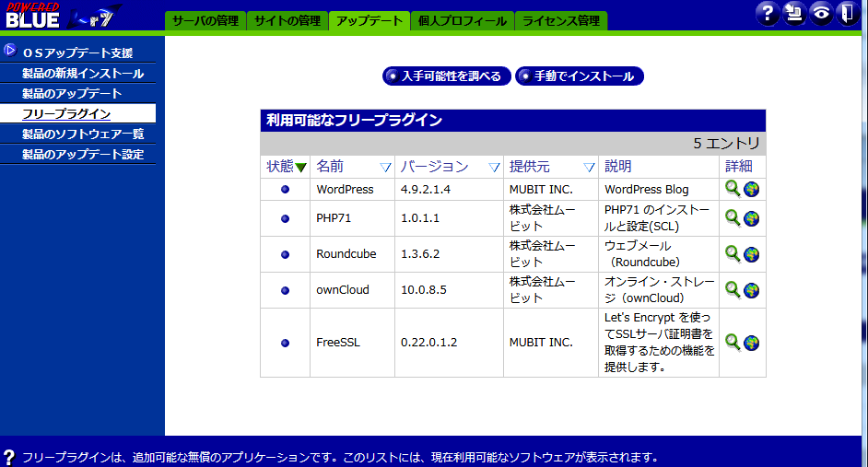Open the ライセンス管理 tab
Screen dimensions: 868x467
[x=561, y=21]
